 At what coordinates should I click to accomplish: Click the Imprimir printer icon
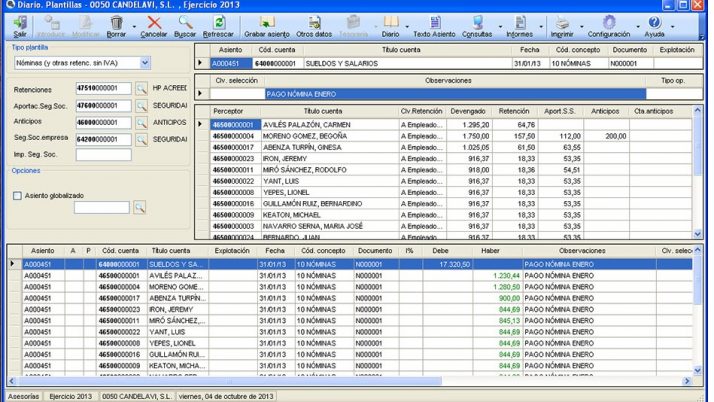(x=562, y=23)
